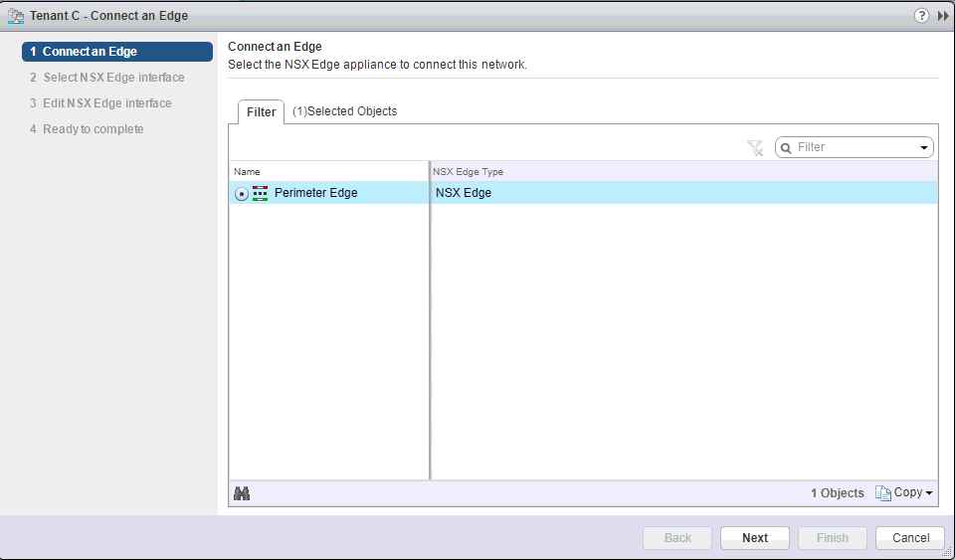Switch to the Filter tab
Screen dimensions: 955x560
[261, 112]
